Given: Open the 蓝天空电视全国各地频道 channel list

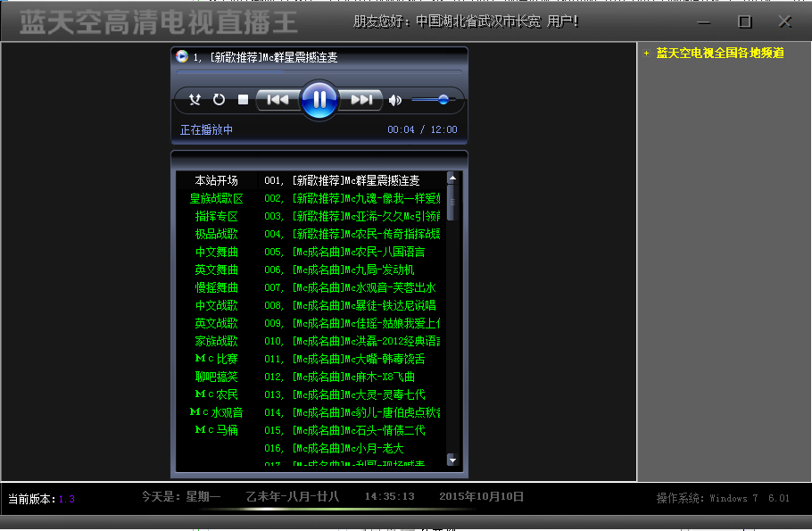Looking at the screenshot, I should (720, 53).
